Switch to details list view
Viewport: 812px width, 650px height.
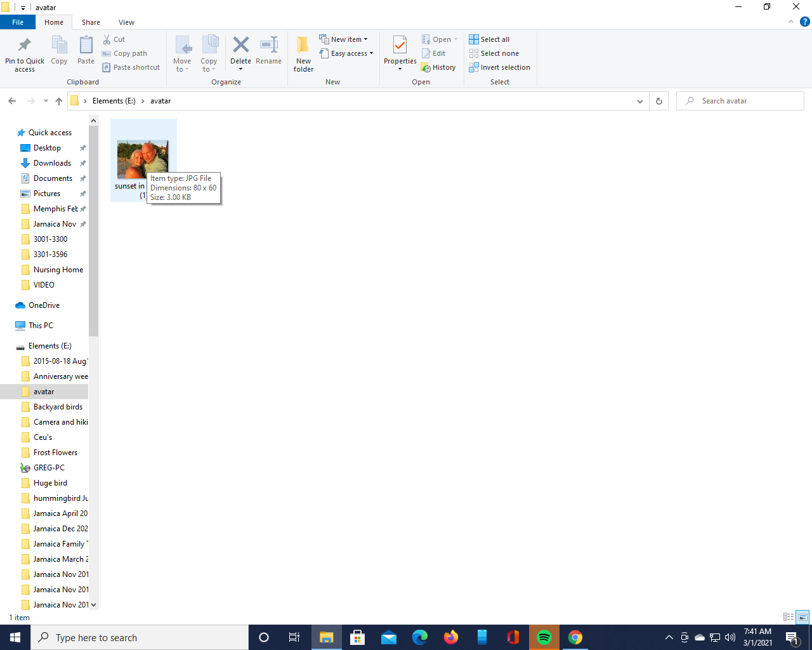(x=789, y=617)
